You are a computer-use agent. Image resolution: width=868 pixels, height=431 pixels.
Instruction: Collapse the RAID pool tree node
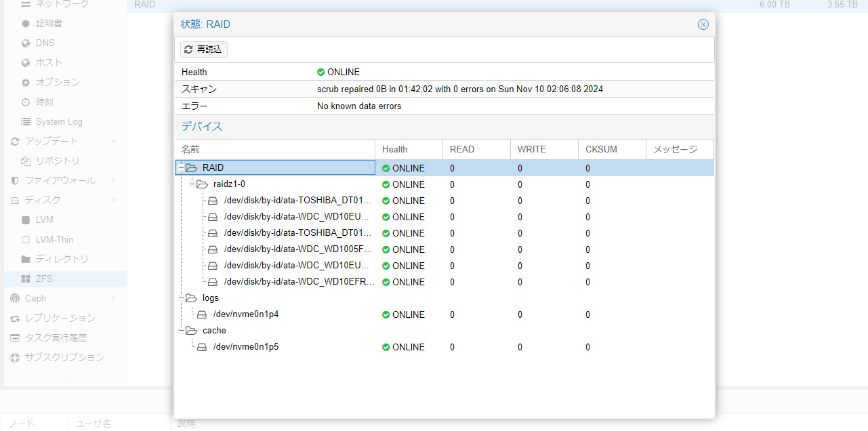click(x=181, y=168)
